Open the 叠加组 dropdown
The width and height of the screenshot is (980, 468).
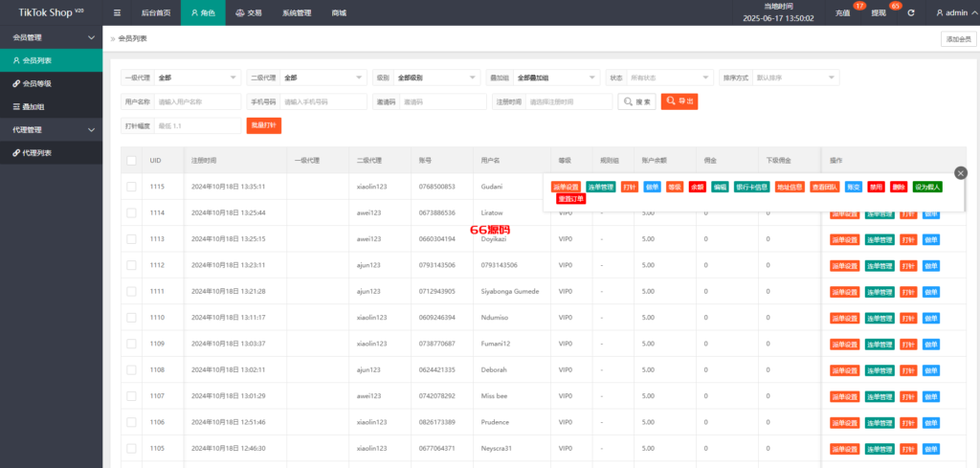coord(557,78)
